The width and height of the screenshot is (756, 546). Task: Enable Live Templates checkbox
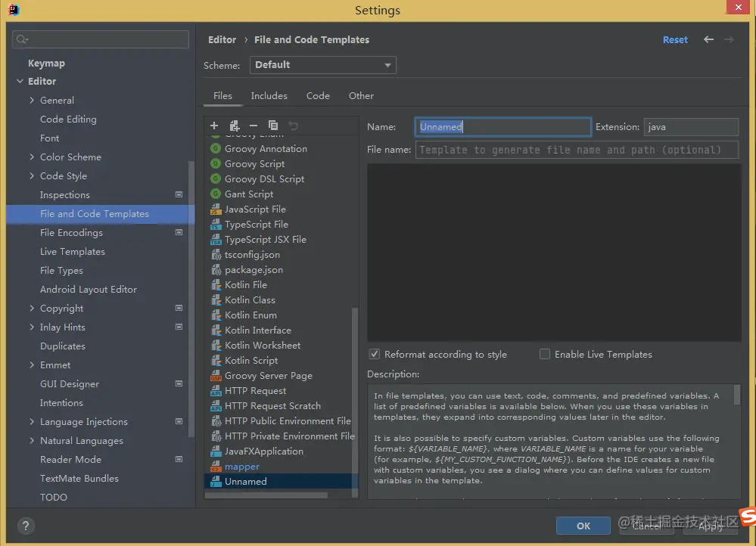point(545,354)
